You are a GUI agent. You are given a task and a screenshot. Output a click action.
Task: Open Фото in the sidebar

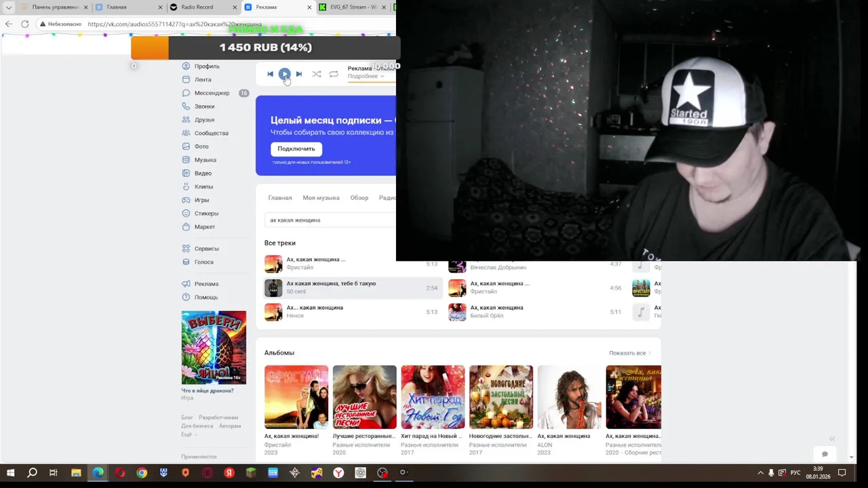pos(195,146)
